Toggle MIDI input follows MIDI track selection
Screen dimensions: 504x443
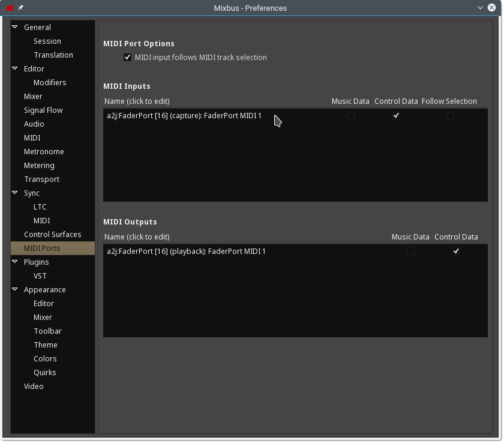click(x=128, y=58)
